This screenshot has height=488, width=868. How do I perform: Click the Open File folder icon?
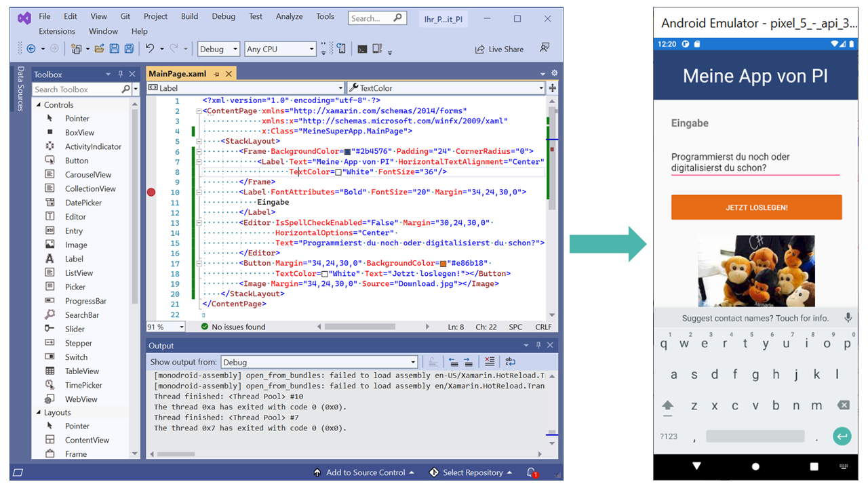(x=99, y=49)
